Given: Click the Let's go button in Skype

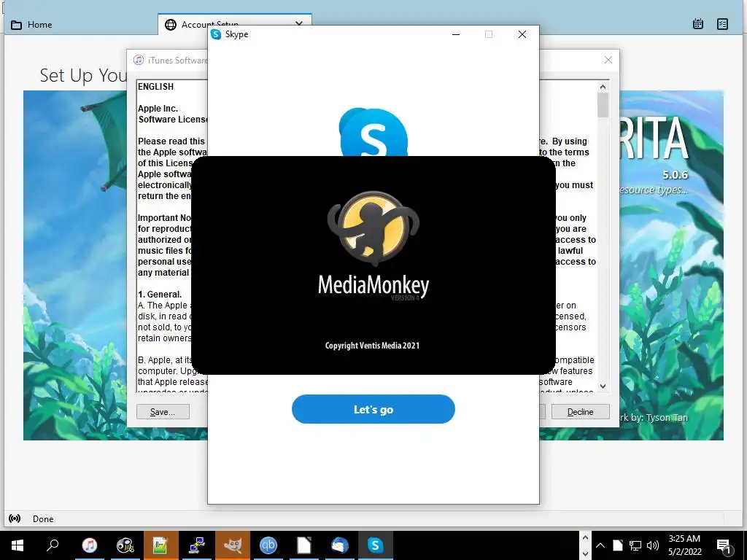Looking at the screenshot, I should [373, 409].
